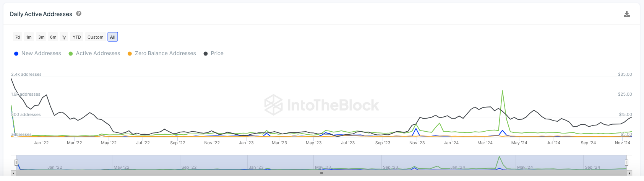Click the left navigator range handle
The width and height of the screenshot is (644, 181).
[x=16, y=163]
